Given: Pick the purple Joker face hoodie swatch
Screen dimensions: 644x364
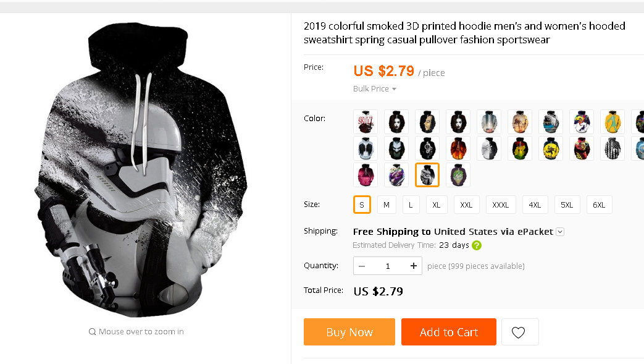Looking at the screenshot, I should click(x=458, y=175).
